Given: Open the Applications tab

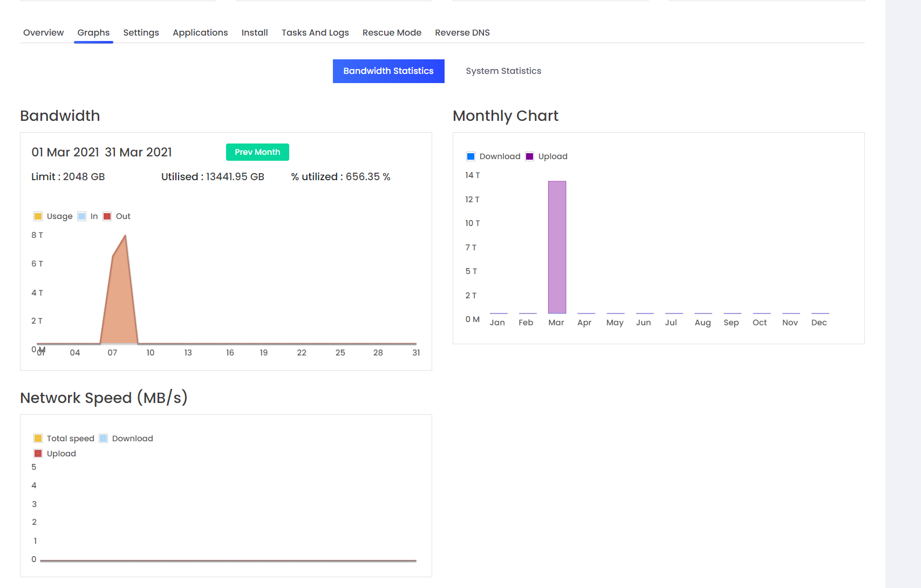Looking at the screenshot, I should [200, 32].
